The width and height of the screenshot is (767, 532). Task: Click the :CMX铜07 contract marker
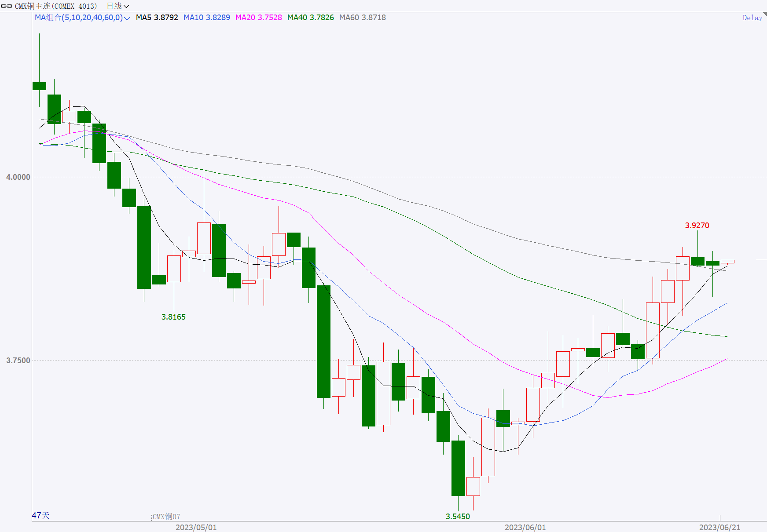(x=166, y=517)
